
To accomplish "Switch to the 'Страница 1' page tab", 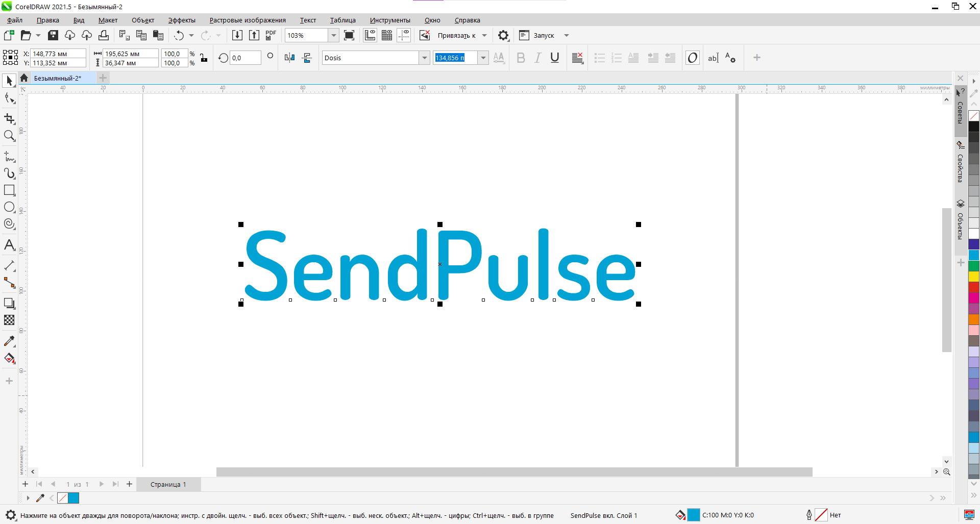I will [x=168, y=484].
